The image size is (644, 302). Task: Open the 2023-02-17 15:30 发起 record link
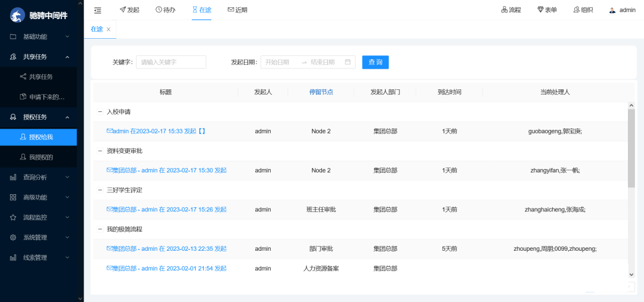[x=166, y=170]
